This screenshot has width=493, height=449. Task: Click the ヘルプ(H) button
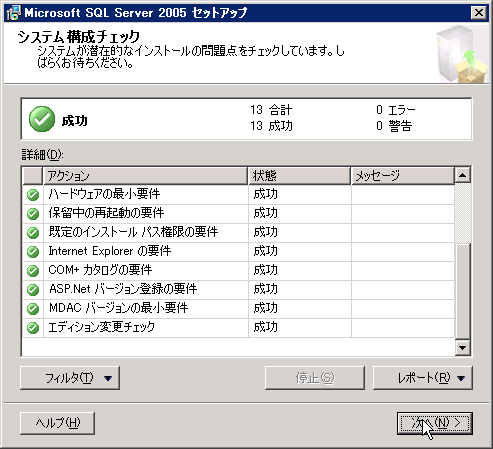[x=58, y=423]
